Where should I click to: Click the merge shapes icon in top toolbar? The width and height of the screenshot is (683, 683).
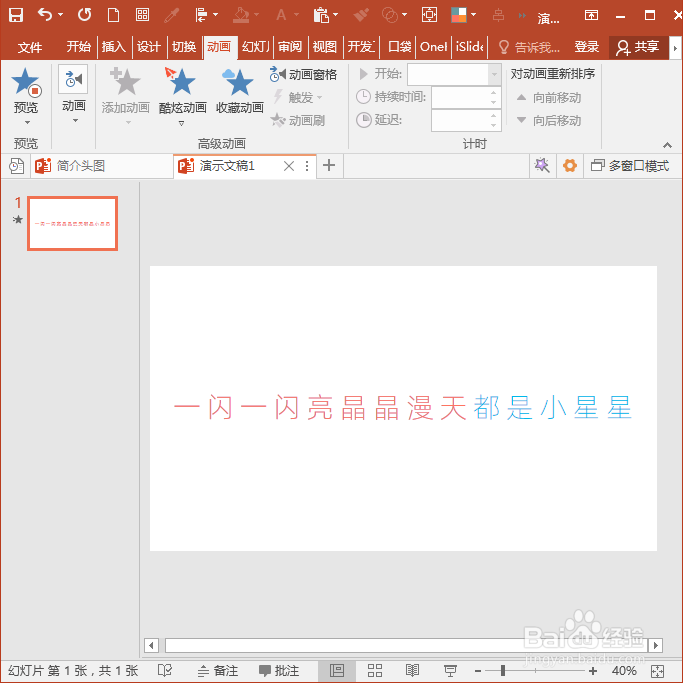point(389,15)
